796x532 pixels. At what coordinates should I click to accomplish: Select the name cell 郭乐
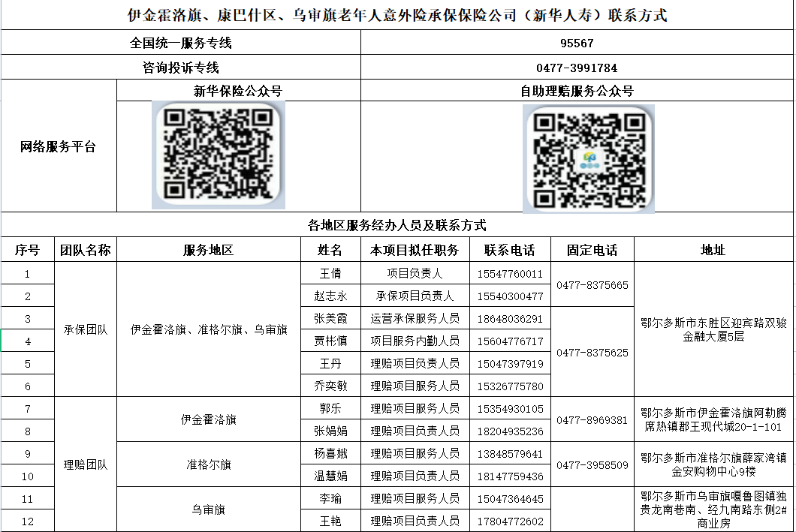coord(330,408)
